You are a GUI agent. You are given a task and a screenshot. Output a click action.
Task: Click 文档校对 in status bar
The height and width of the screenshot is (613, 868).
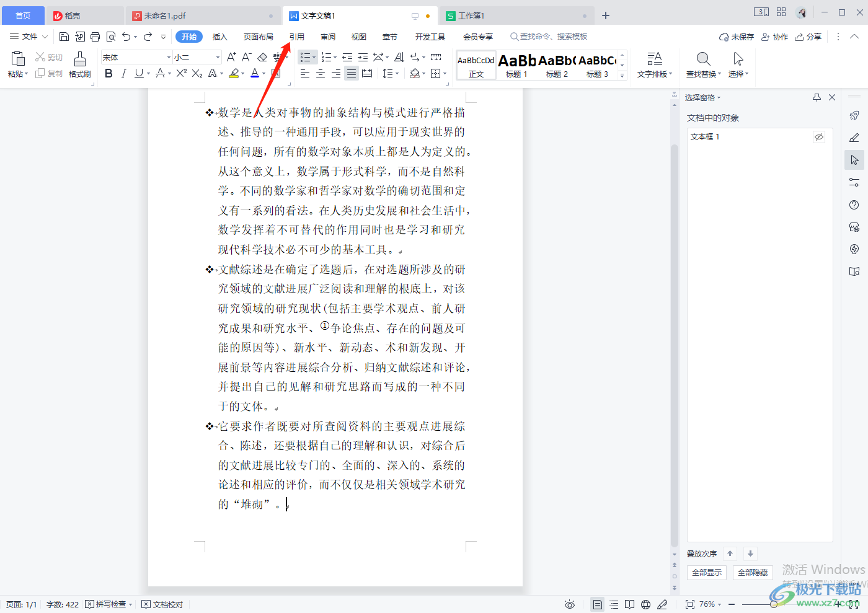point(162,604)
